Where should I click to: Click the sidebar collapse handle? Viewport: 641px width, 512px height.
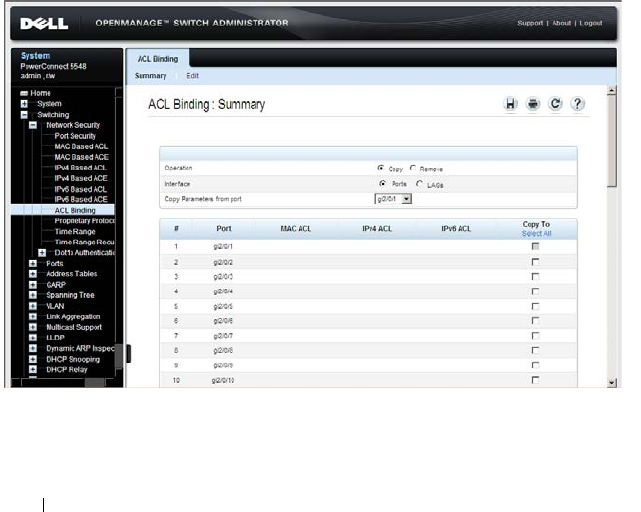point(128,354)
